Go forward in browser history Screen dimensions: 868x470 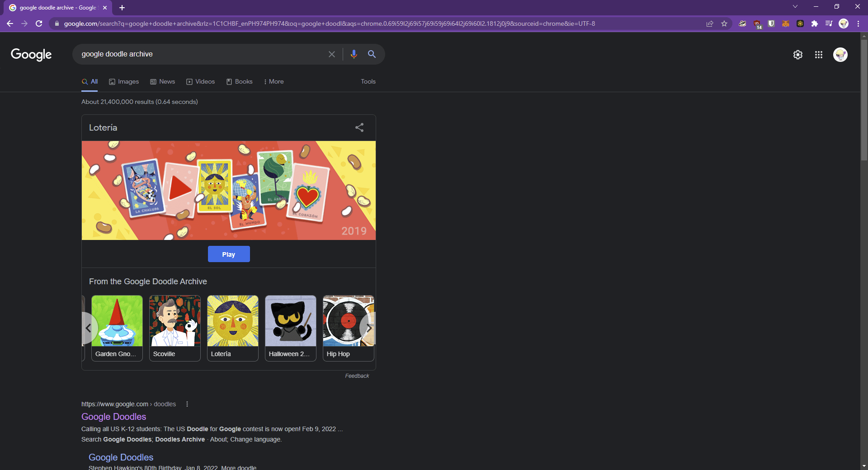[x=24, y=23]
